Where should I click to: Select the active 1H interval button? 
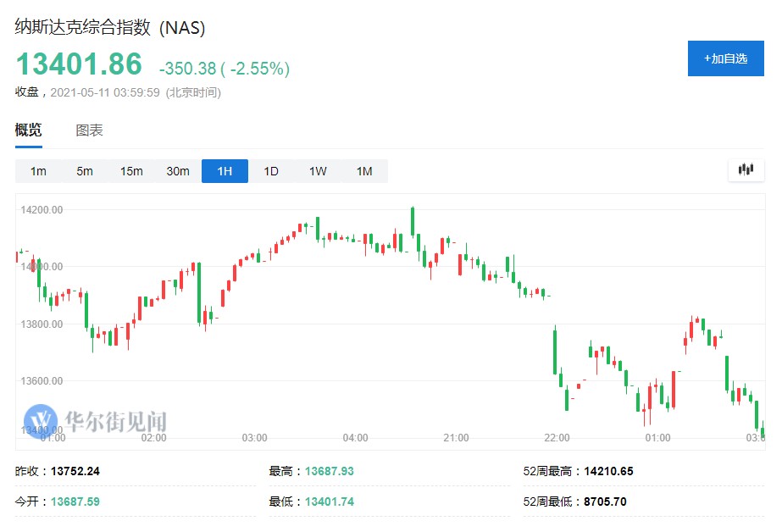click(x=225, y=171)
